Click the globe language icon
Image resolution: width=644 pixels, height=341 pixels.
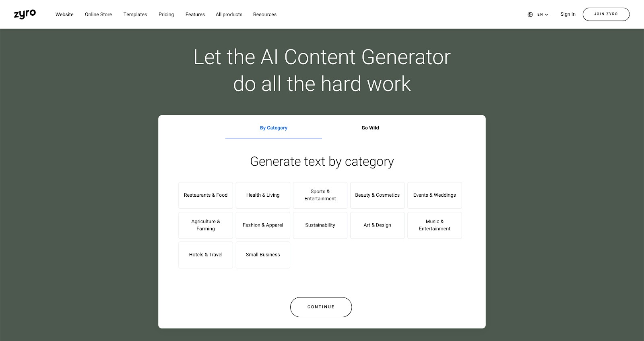(x=530, y=15)
